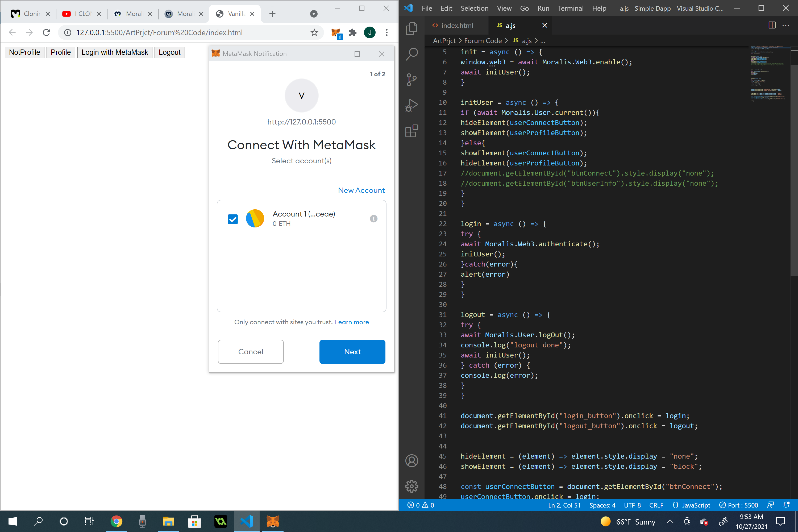This screenshot has width=798, height=532.
Task: Open Chrome Extensions puzzle icon
Action: coord(353,32)
